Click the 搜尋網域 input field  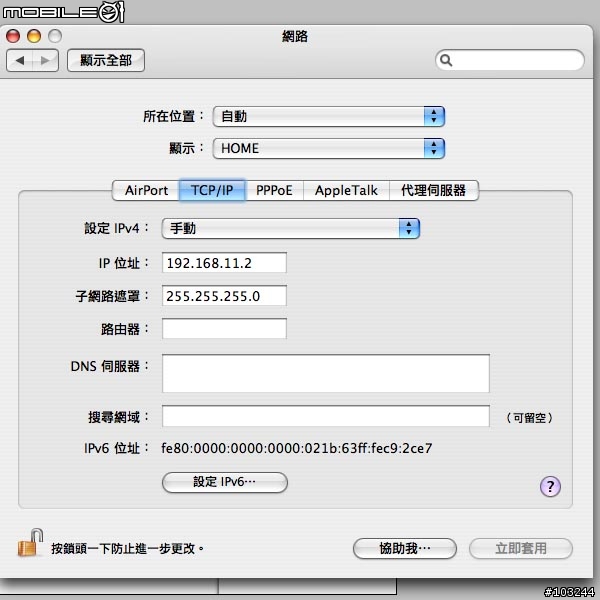[x=326, y=416]
